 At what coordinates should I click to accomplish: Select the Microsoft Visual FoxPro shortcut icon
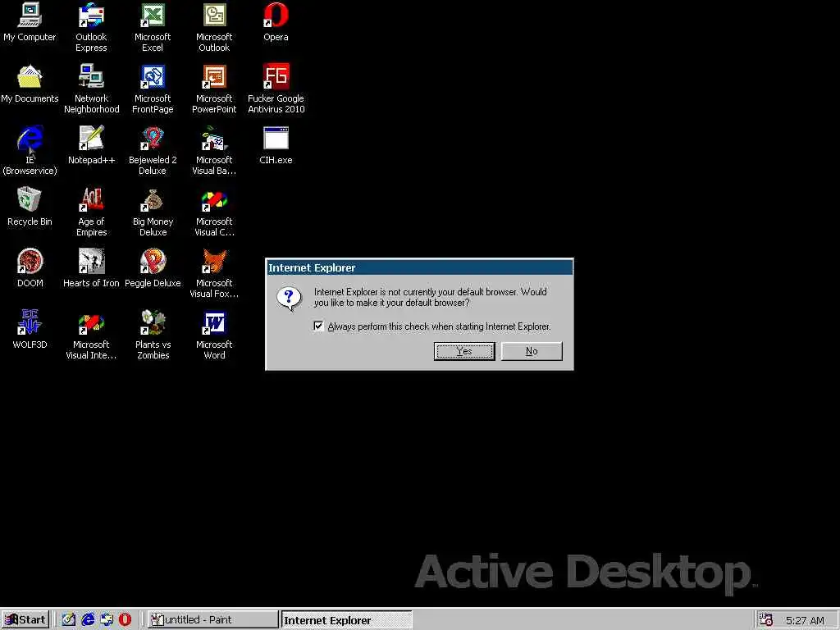point(214,262)
